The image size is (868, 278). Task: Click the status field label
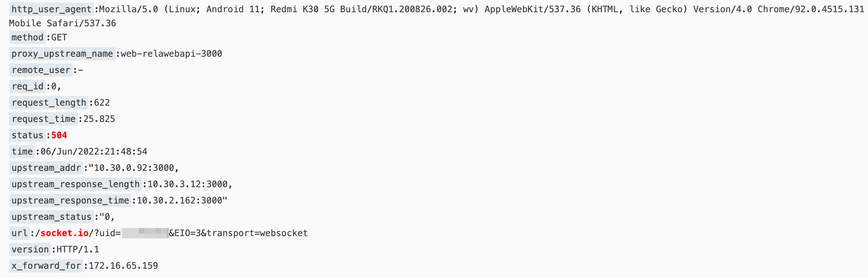[27, 135]
